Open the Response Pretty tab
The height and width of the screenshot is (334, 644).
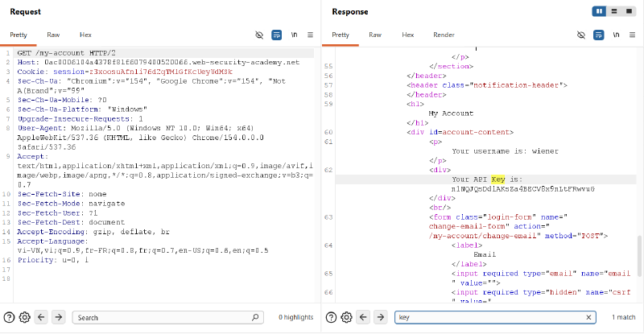(x=341, y=35)
